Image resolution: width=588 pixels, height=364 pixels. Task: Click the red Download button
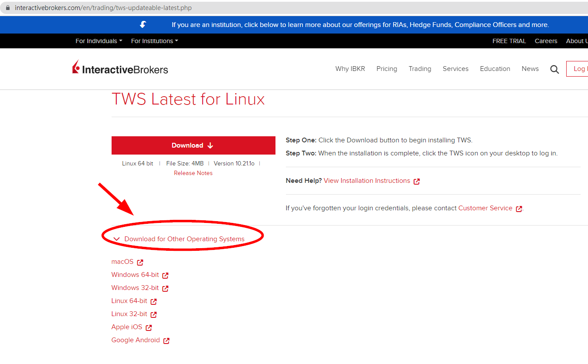click(x=193, y=145)
